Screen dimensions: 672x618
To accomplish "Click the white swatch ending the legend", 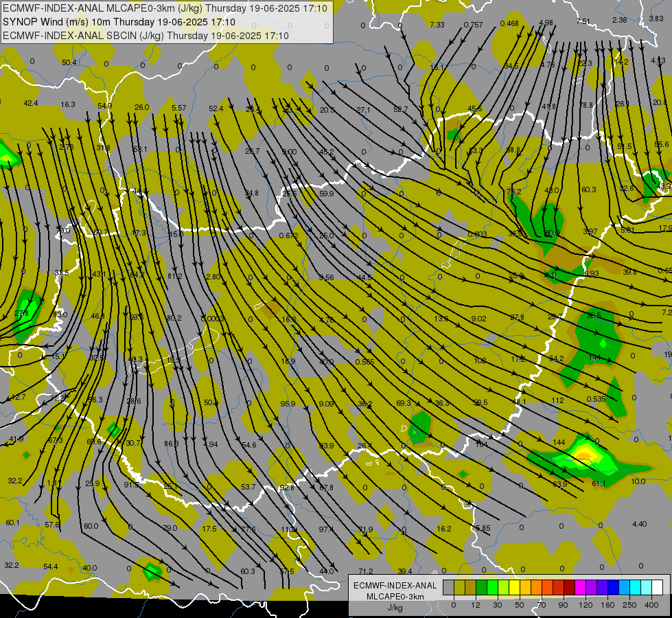I will 657,588.
